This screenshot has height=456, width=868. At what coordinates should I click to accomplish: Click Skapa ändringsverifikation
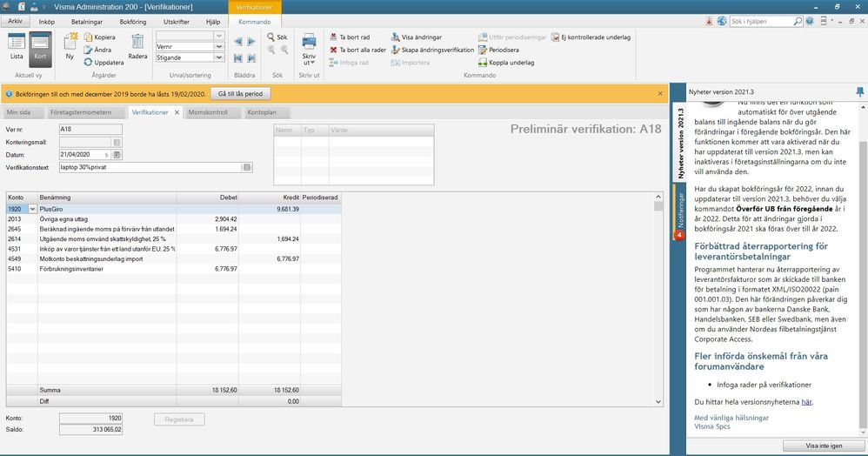tap(432, 50)
